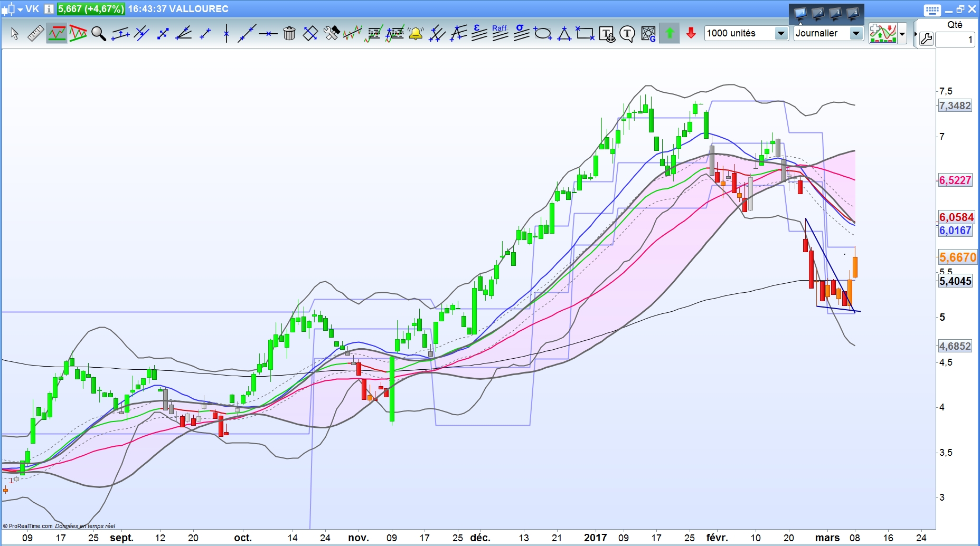The height and width of the screenshot is (546, 980).
Task: Click the 2017 year label on time axis
Action: coord(596,538)
